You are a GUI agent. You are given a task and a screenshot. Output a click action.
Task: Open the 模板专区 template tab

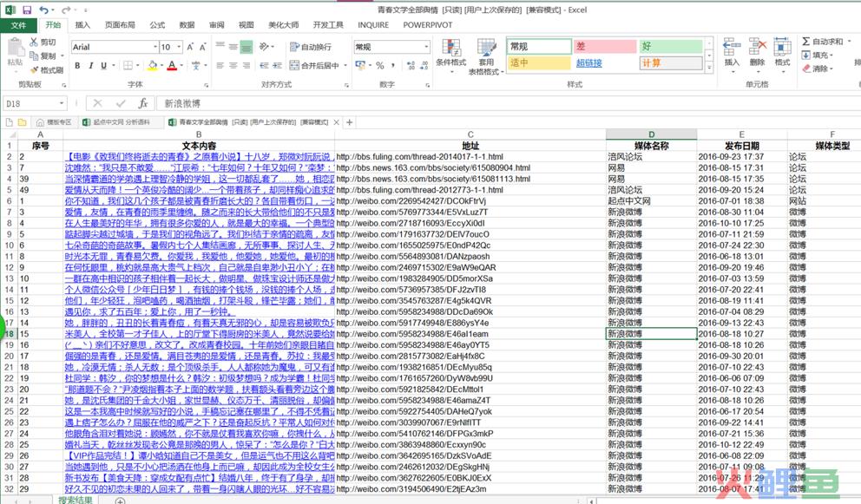pyautogui.click(x=54, y=122)
